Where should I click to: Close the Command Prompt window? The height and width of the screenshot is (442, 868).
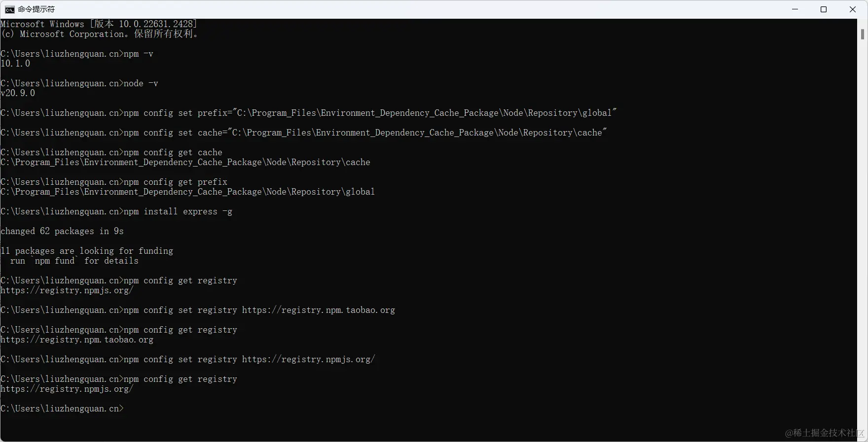[x=853, y=9]
